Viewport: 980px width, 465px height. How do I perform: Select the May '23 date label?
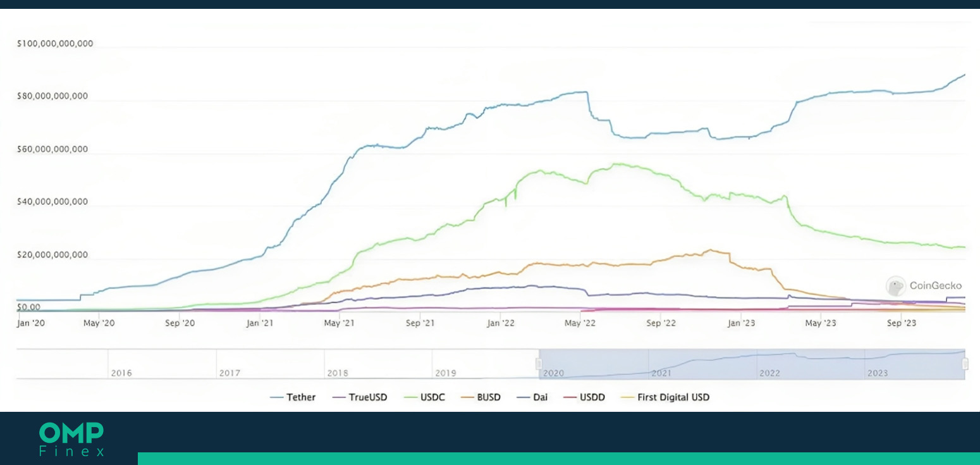coord(821,323)
